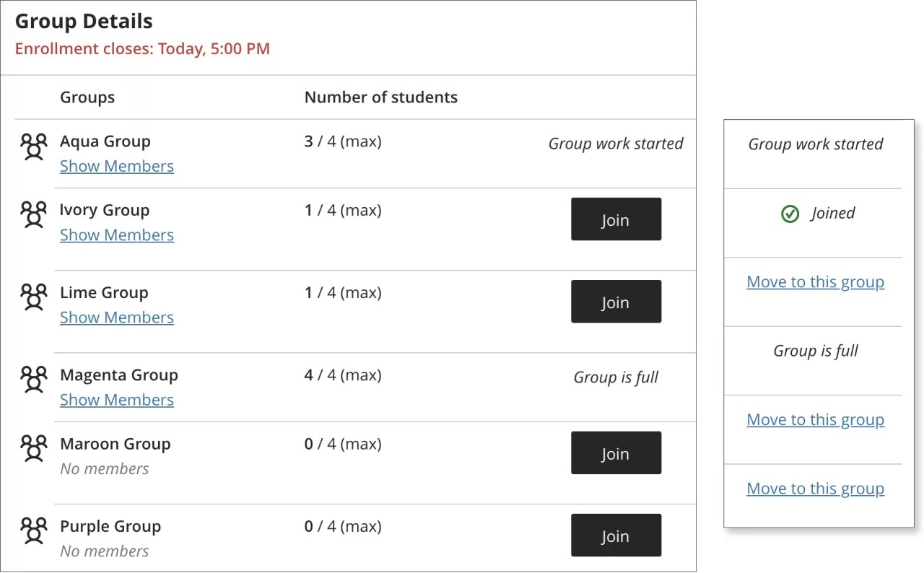Viewport: 924px width, 573px height.
Task: Click the green Joined checkmark icon
Action: click(790, 214)
